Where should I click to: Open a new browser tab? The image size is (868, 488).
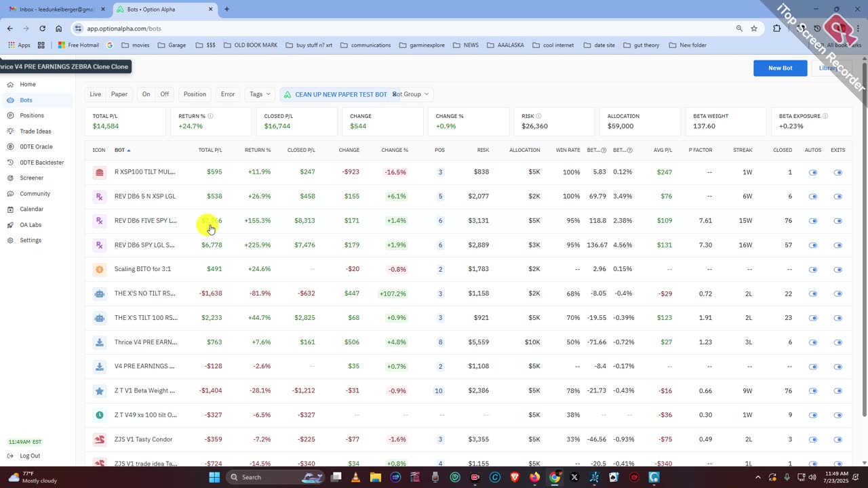(226, 9)
